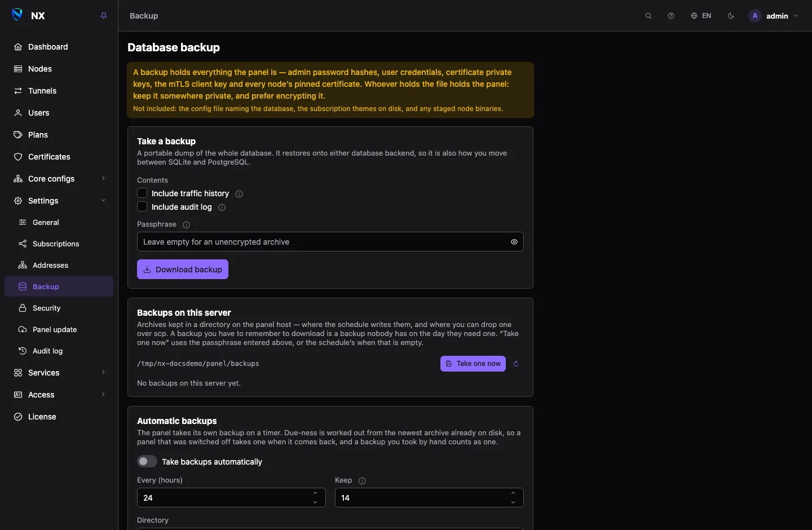Click the admin avatar icon
The height and width of the screenshot is (530, 812).
click(755, 16)
